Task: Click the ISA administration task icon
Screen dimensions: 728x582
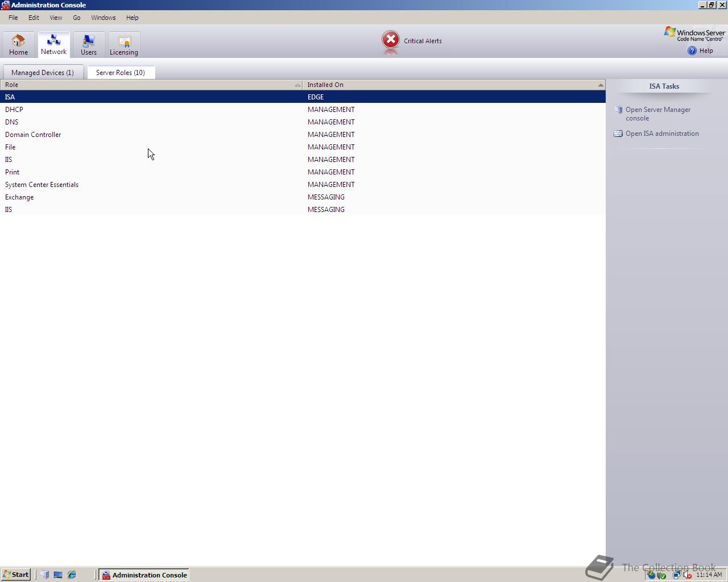Action: point(618,134)
